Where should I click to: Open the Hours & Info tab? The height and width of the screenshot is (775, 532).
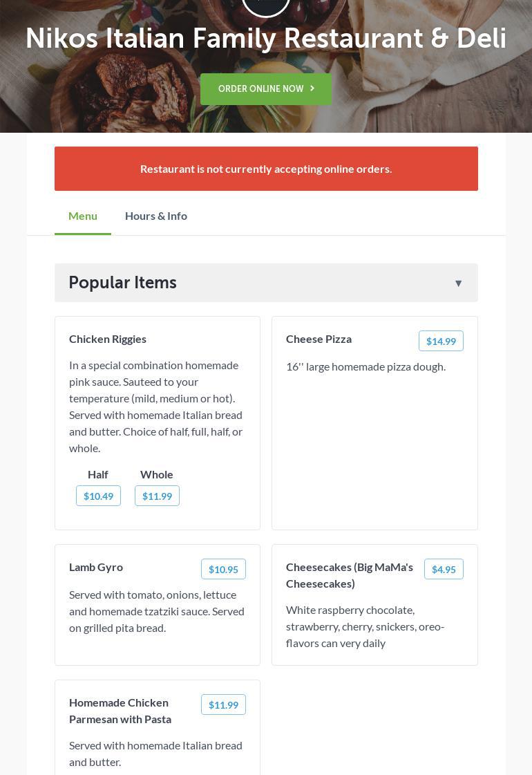click(156, 216)
